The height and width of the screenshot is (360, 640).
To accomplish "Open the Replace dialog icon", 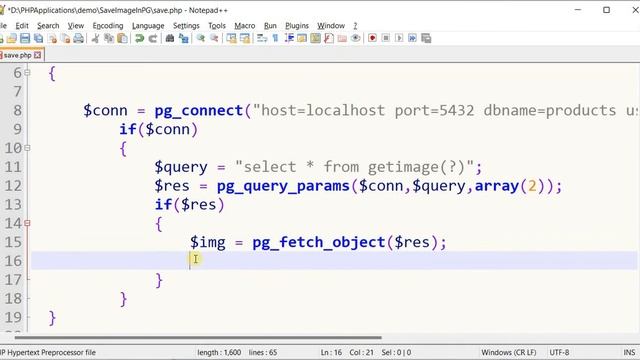I will click(x=184, y=38).
